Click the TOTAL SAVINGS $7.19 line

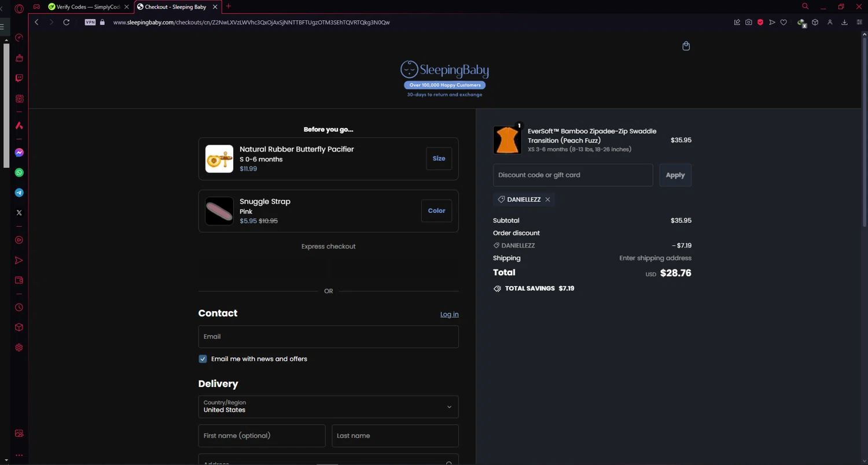click(534, 289)
